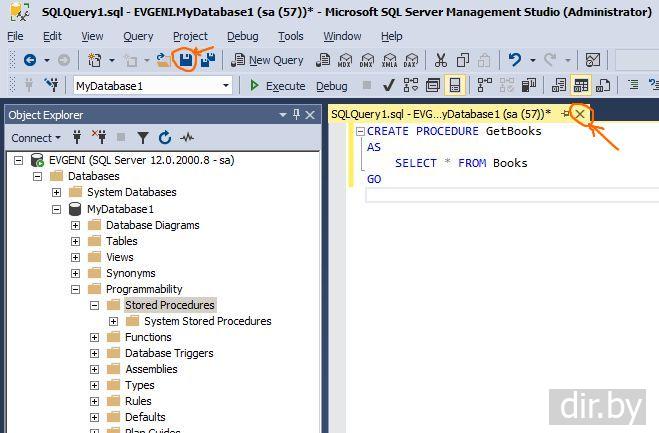Click the GetBooks procedure name in the editor
The width and height of the screenshot is (659, 433).
pos(514,131)
